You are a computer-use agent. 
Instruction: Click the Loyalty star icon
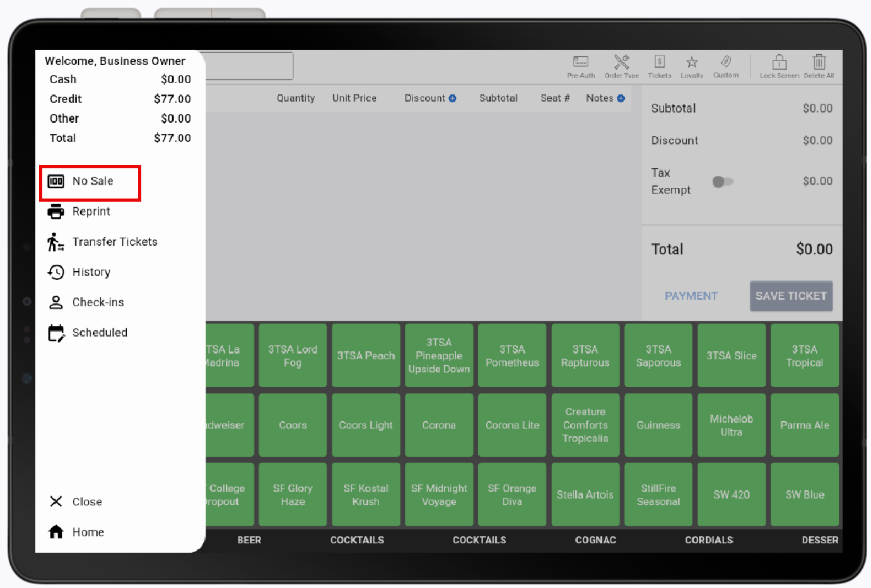(x=691, y=66)
